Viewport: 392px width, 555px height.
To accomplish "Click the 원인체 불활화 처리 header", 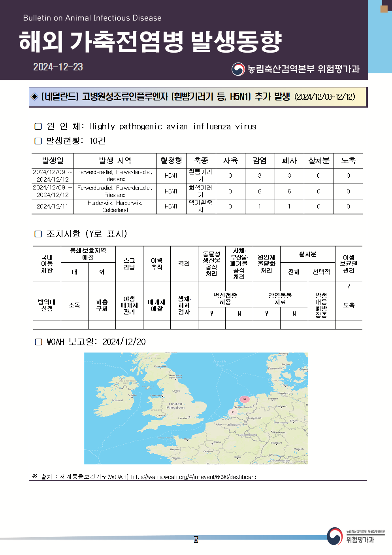I will [266, 264].
